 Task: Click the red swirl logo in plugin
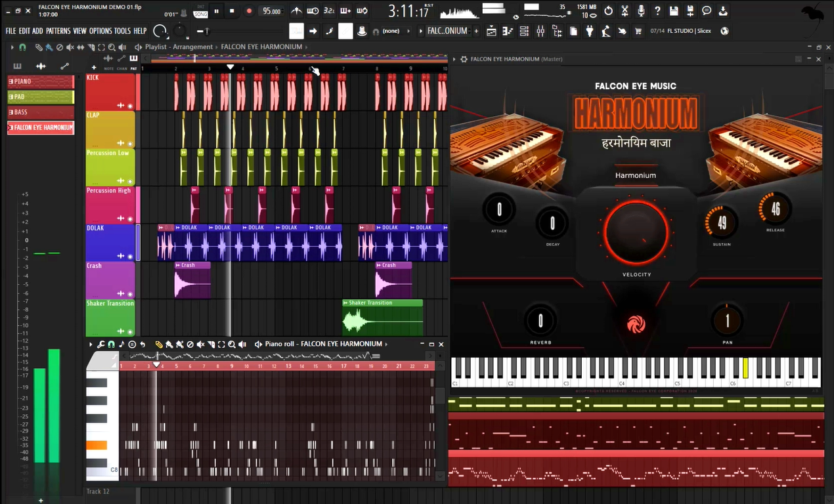point(636,324)
